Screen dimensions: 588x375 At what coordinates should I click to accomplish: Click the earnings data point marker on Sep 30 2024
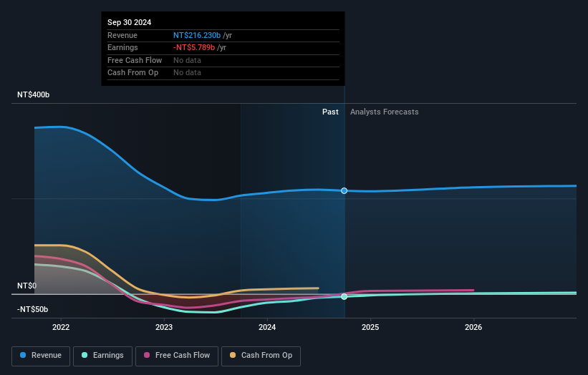click(344, 297)
